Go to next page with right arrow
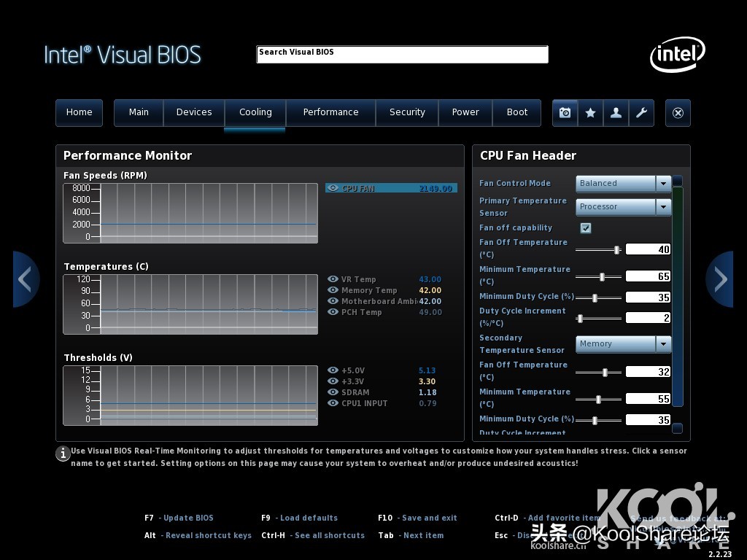Screen dimensions: 747x560 720,279
